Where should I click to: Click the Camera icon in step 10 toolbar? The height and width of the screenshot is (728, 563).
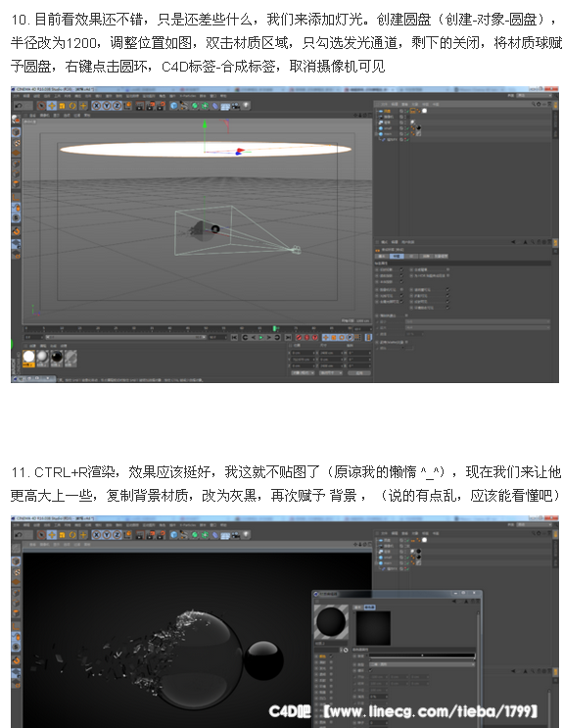click(x=236, y=106)
